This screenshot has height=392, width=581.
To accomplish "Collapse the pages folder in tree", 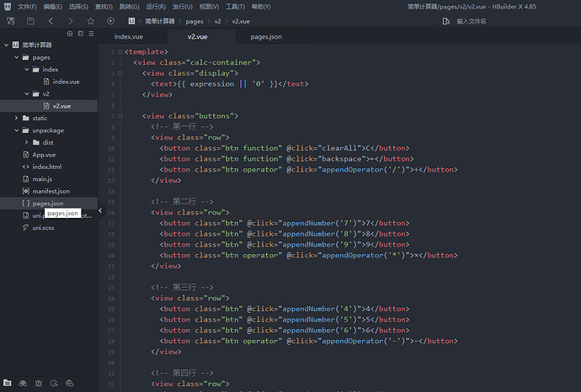I will pos(16,57).
